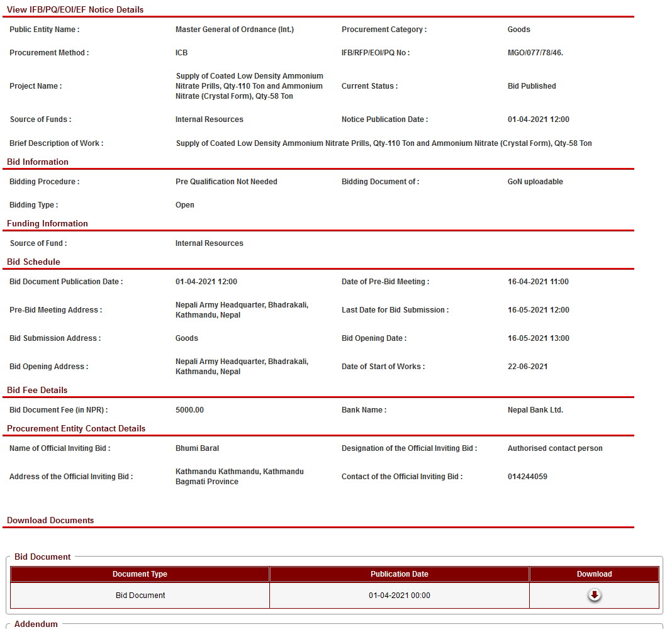Click the Bid Published status text
The height and width of the screenshot is (632, 672).
coord(532,86)
